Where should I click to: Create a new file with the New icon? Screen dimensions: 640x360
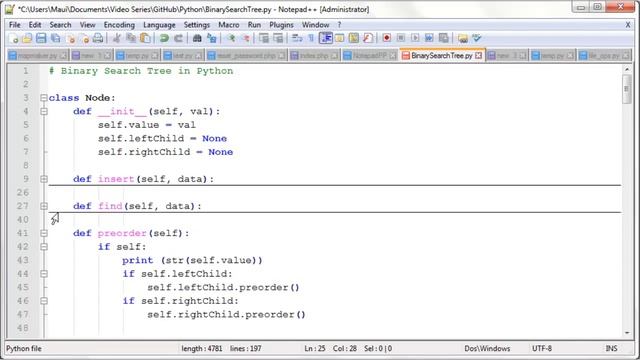pos(13,38)
